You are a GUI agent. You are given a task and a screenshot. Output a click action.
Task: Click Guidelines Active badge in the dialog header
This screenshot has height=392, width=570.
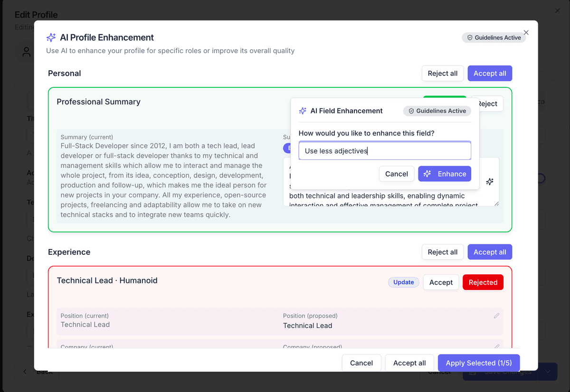pyautogui.click(x=494, y=37)
